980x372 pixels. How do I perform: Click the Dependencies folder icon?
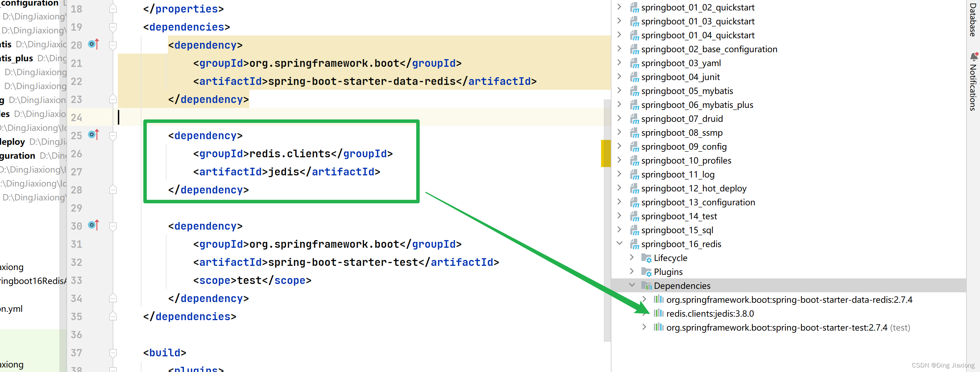(646, 286)
